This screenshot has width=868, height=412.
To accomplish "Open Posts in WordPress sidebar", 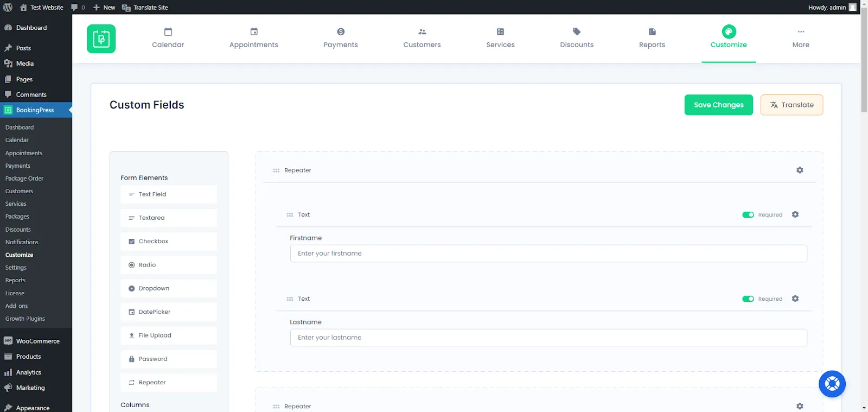I will (x=36, y=48).
